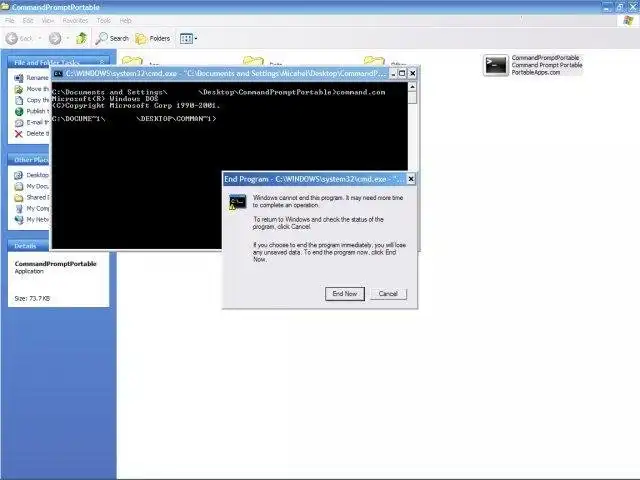The image size is (640, 480).
Task: Click the E-mail envelope icon in tasks
Action: 19,122
